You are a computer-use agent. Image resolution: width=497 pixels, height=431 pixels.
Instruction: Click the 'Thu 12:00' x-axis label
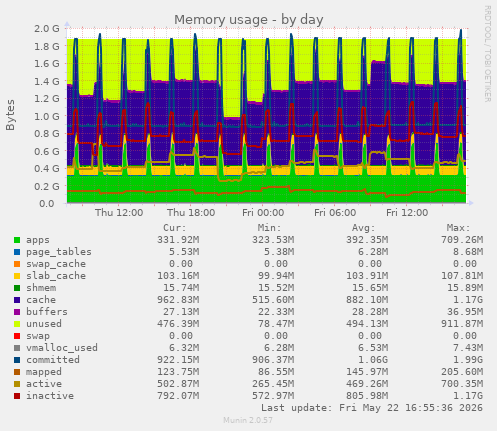[119, 213]
